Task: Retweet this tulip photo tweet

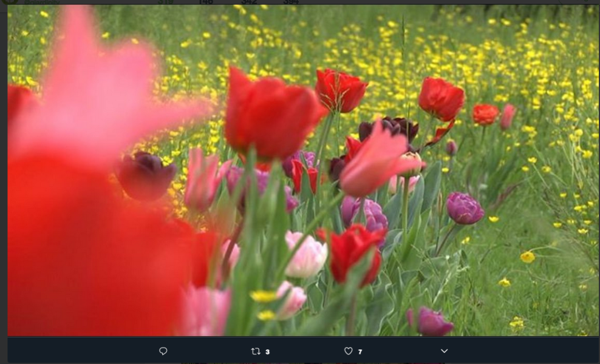Action: [x=256, y=351]
